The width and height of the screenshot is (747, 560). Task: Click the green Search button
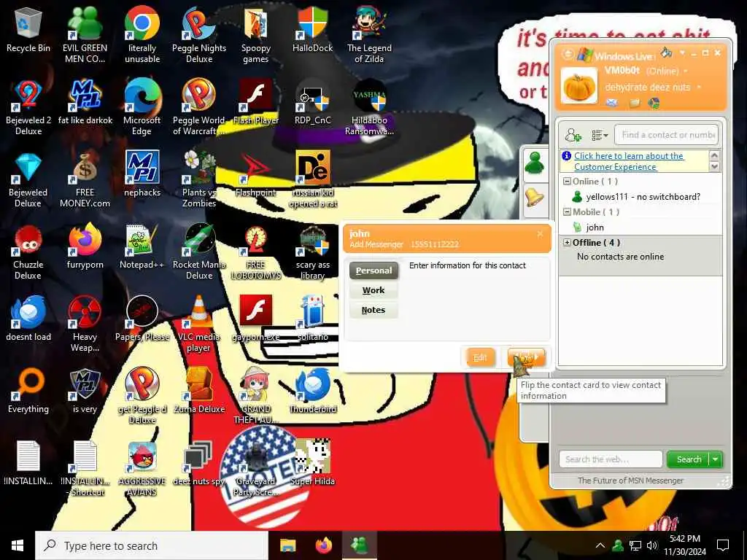coord(689,459)
